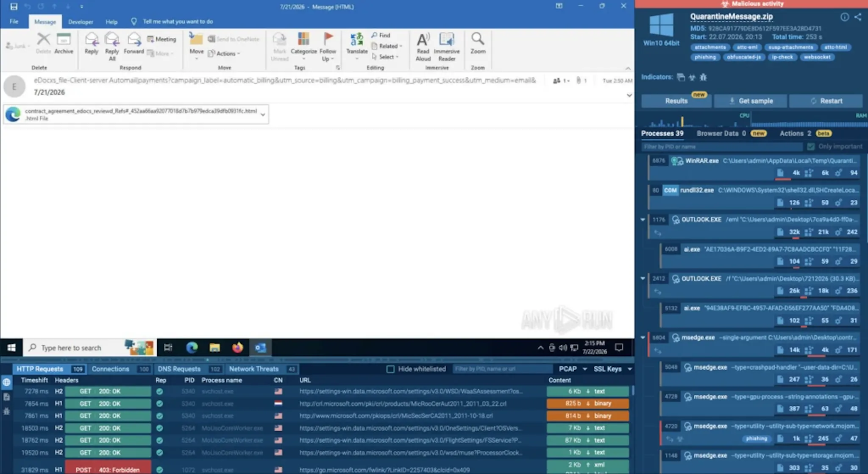The image size is (868, 474).
Task: Open the Help ribbon tab
Action: point(111,22)
